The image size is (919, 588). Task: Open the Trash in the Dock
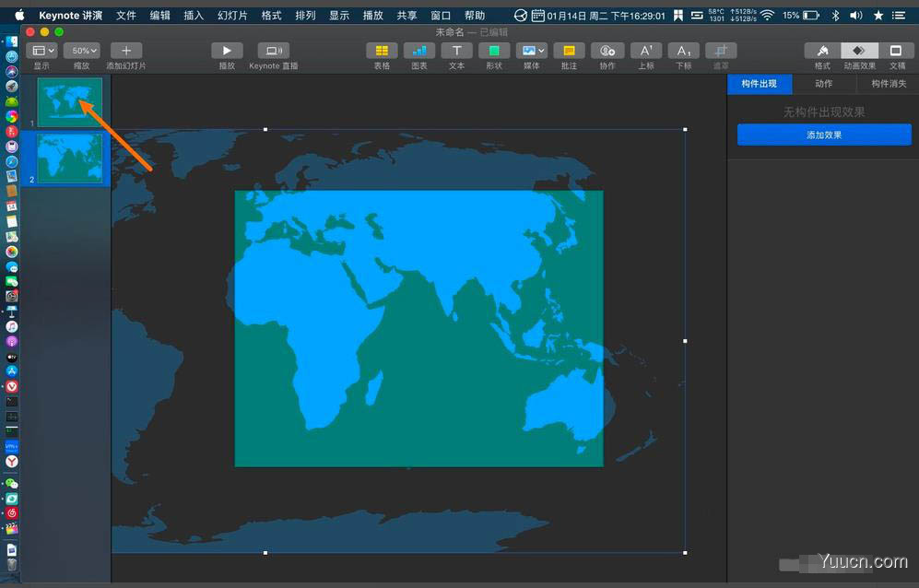12,565
